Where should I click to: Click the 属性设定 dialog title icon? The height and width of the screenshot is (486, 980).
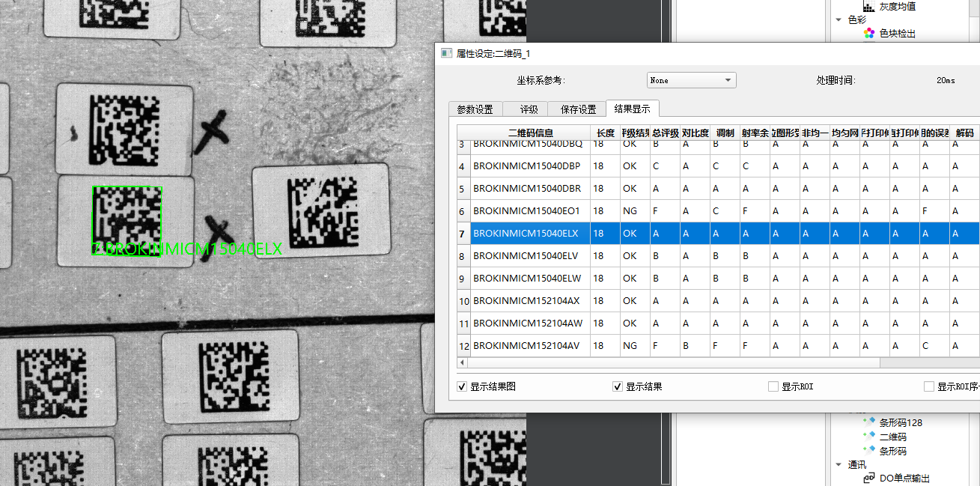[446, 54]
